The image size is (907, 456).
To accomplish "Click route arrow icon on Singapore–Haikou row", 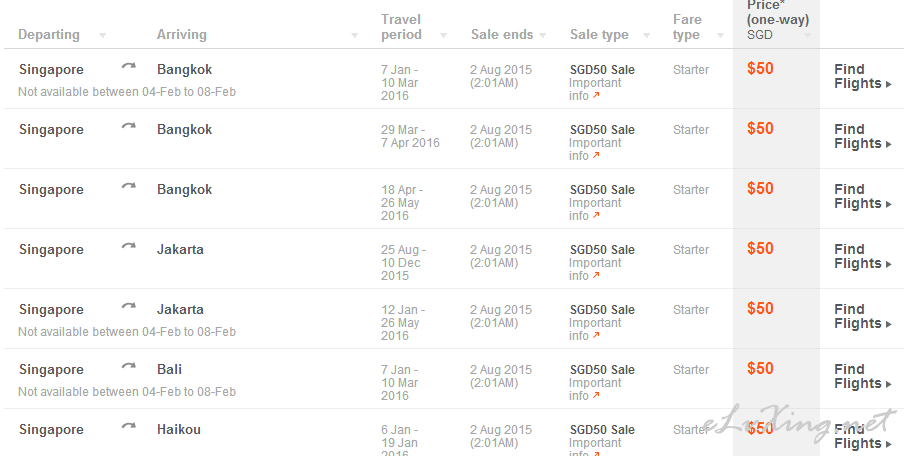I will tap(128, 426).
